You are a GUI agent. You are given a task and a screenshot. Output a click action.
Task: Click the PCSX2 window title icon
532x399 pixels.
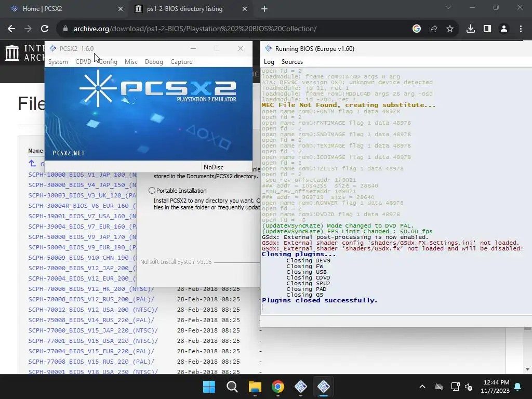click(x=53, y=48)
